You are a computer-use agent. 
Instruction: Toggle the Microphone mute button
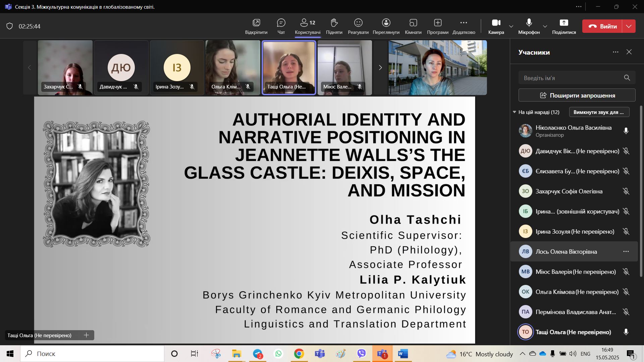(529, 23)
